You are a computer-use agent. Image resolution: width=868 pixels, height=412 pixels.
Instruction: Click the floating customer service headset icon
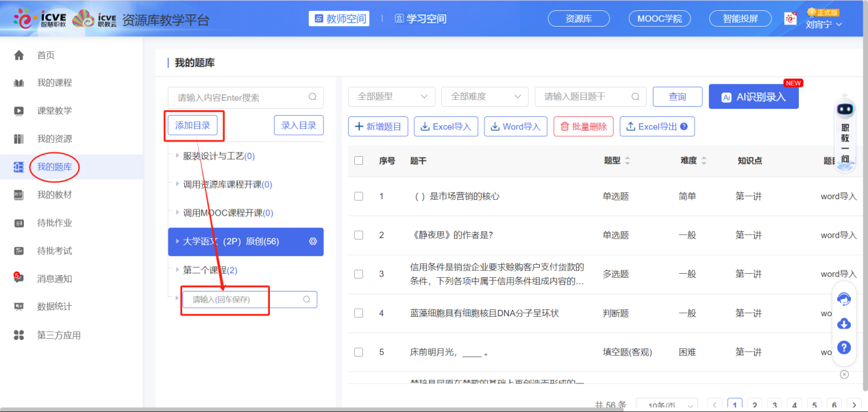(x=843, y=299)
